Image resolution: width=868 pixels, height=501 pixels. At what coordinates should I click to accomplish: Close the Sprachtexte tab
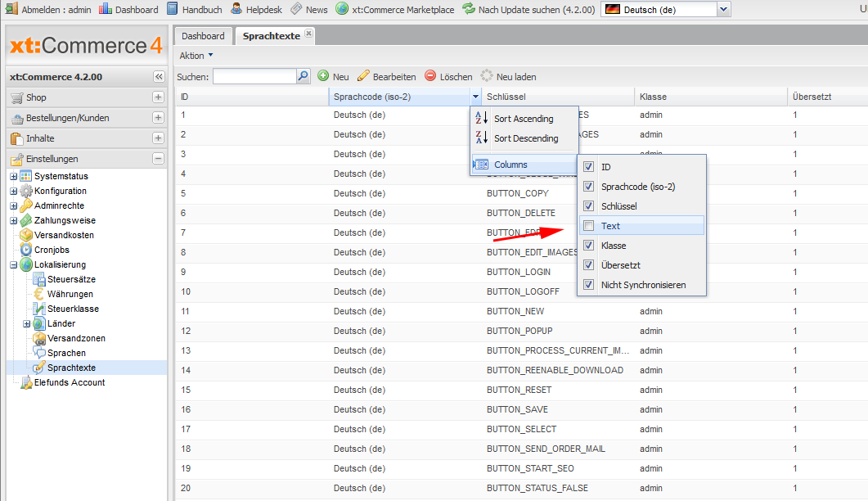pyautogui.click(x=309, y=34)
